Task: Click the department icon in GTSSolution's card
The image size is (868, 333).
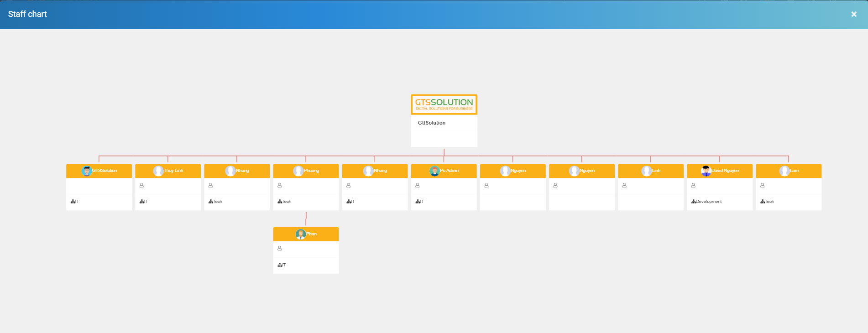Action: (73, 202)
